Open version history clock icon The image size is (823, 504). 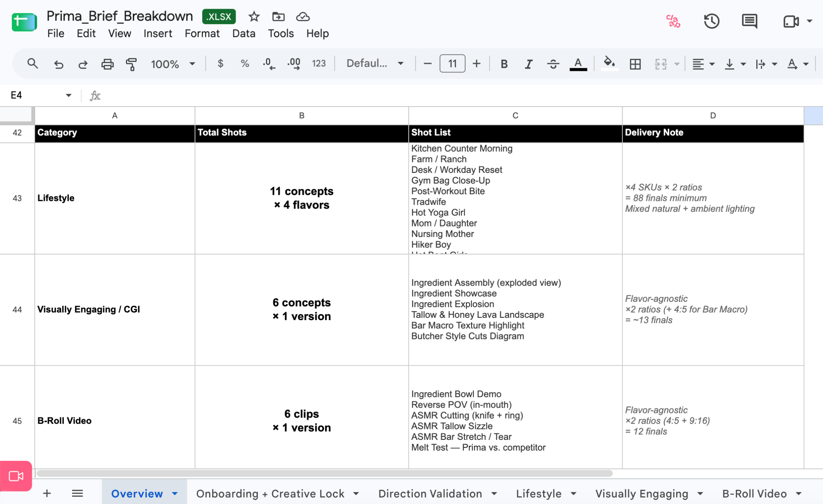(711, 21)
